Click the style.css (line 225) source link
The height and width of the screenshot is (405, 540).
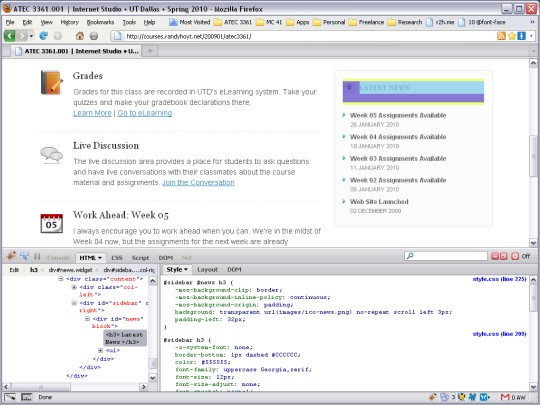tap(499, 279)
